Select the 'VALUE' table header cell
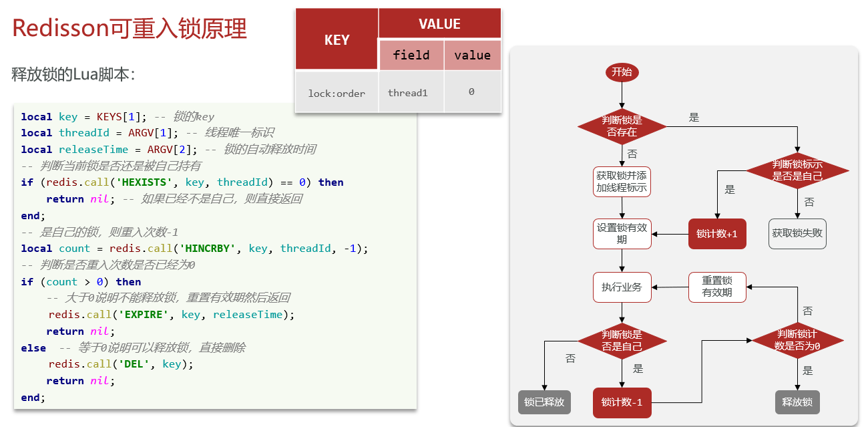The height and width of the screenshot is (427, 868). [439, 24]
